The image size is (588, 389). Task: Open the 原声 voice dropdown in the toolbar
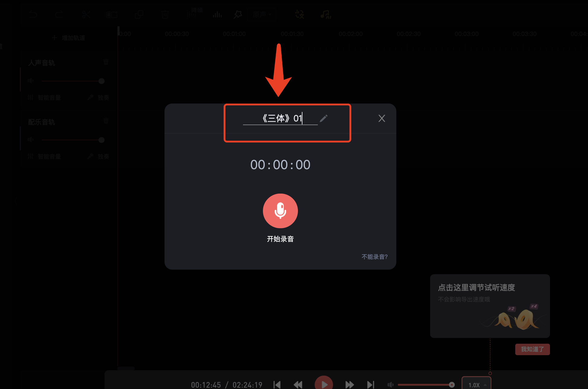(x=262, y=14)
